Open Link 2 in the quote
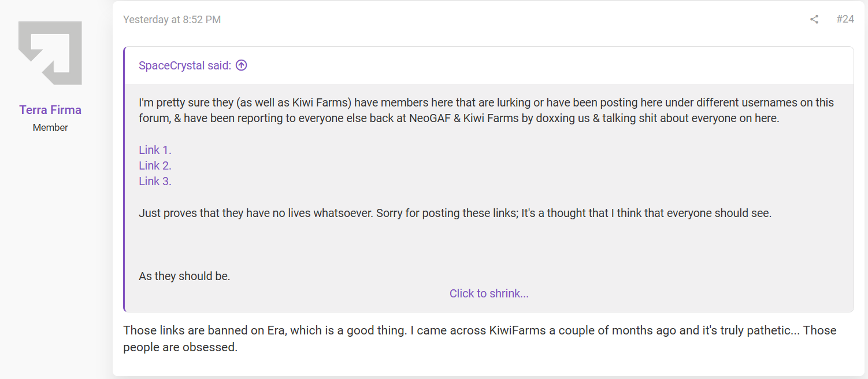 pyautogui.click(x=155, y=165)
